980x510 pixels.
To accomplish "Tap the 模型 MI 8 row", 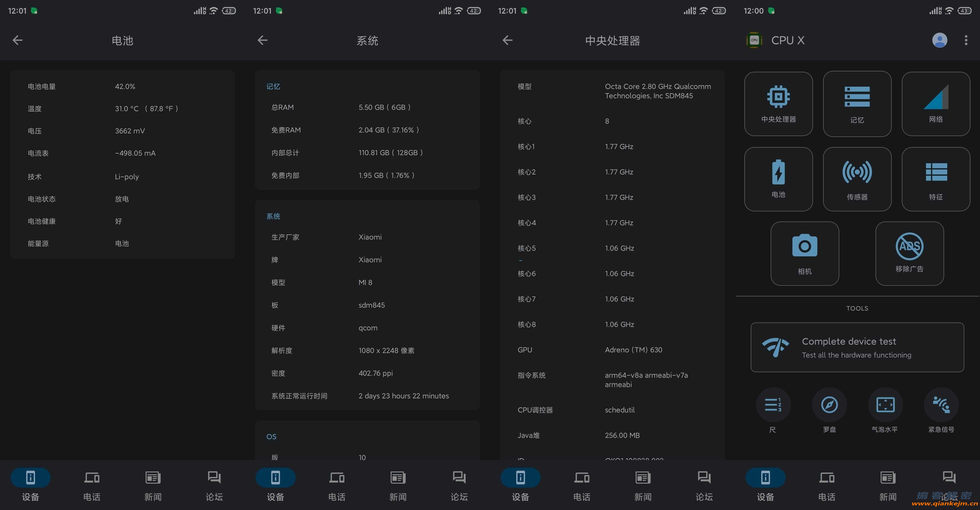I will 367,282.
